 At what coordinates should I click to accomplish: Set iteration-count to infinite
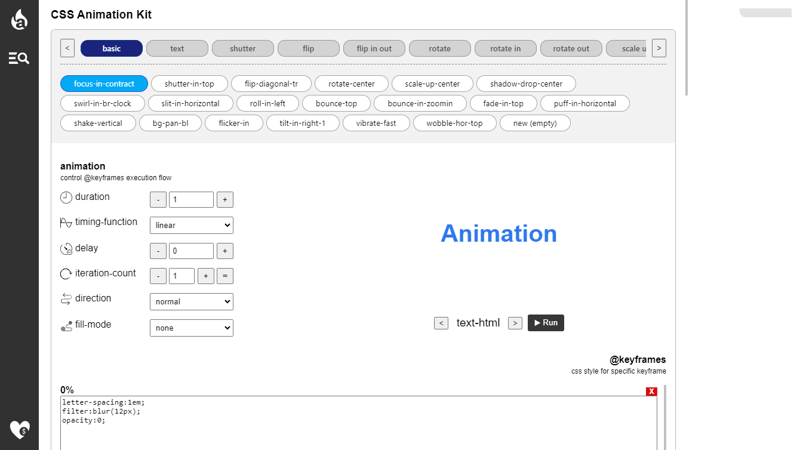225,276
